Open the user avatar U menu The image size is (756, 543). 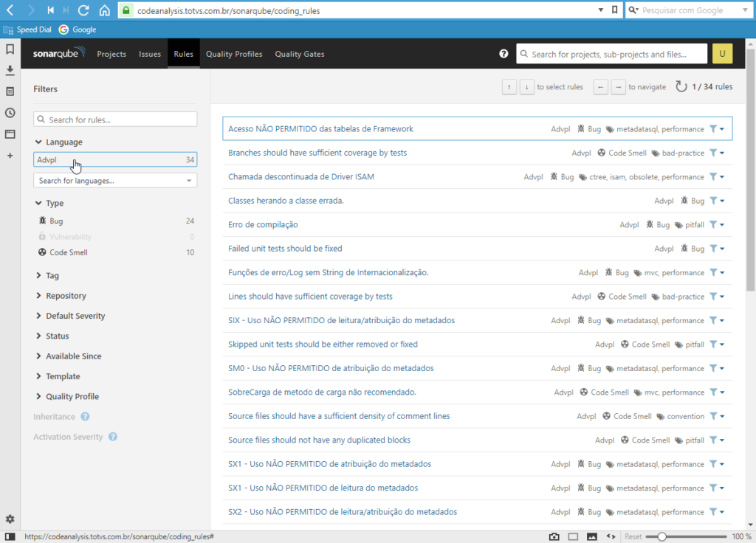[x=722, y=53]
